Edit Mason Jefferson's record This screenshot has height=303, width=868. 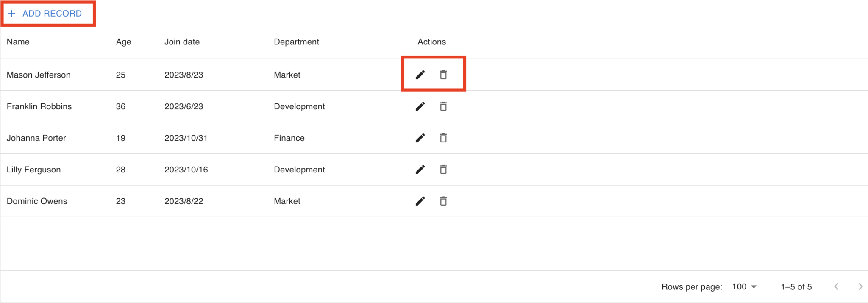pyautogui.click(x=420, y=75)
